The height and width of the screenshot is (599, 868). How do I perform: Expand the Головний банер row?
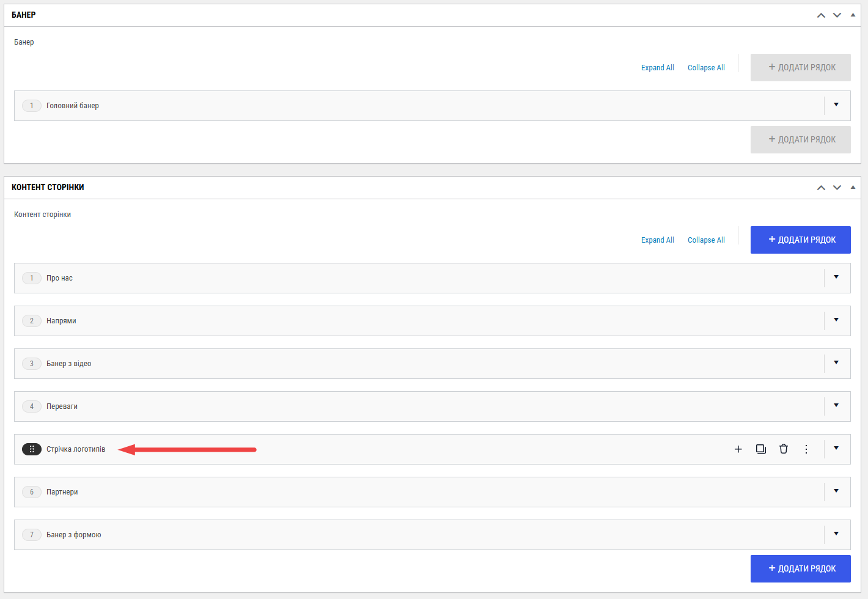(836, 105)
